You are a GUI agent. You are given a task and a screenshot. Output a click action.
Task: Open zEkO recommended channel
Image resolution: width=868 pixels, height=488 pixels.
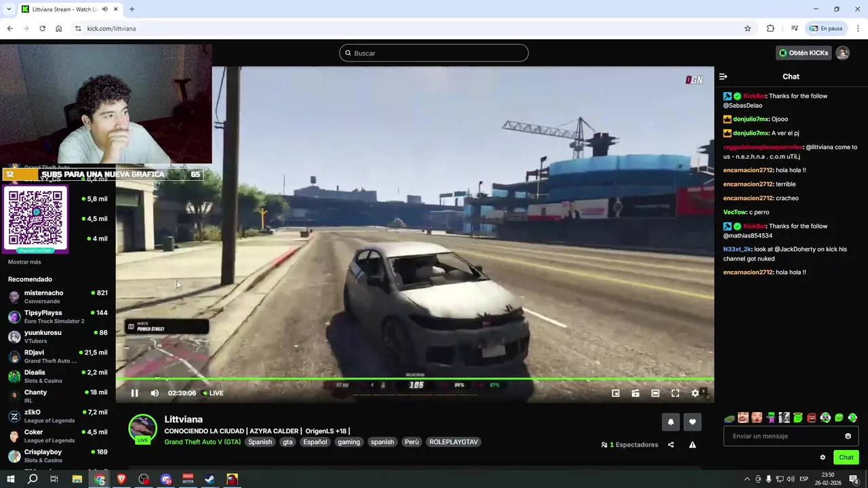click(58, 416)
